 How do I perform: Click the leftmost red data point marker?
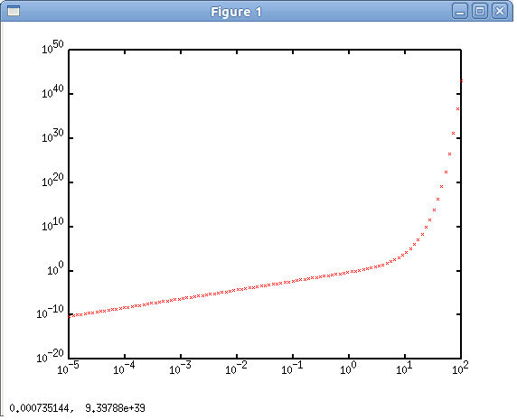[x=70, y=316]
